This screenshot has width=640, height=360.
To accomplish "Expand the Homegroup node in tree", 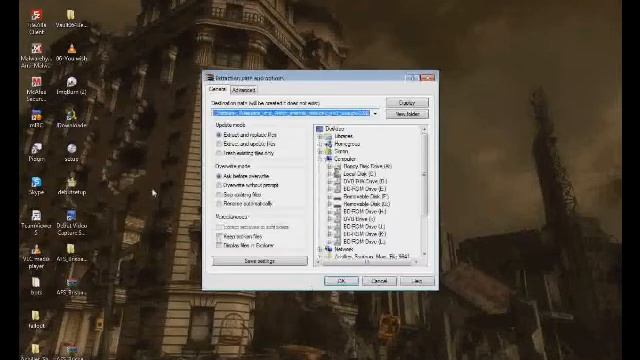I will pos(320,144).
